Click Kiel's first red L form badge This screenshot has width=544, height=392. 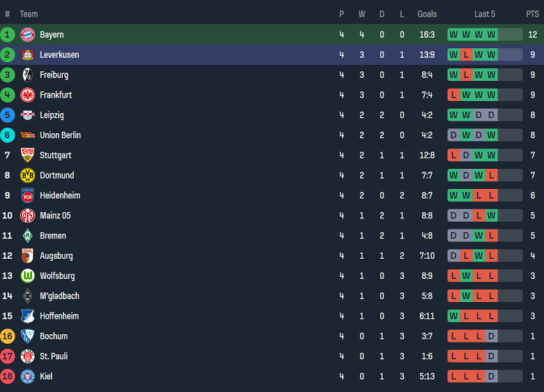454,377
